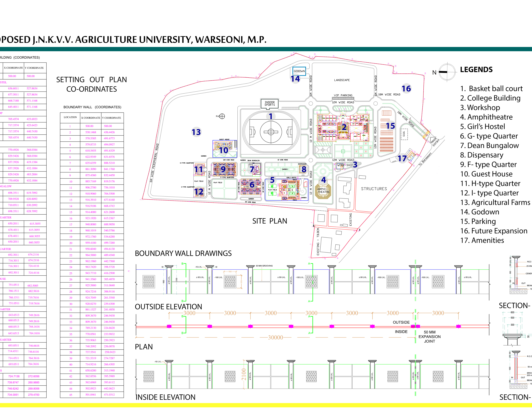
Task: Click the north compass icon near LEGENDS
Action: (447, 72)
